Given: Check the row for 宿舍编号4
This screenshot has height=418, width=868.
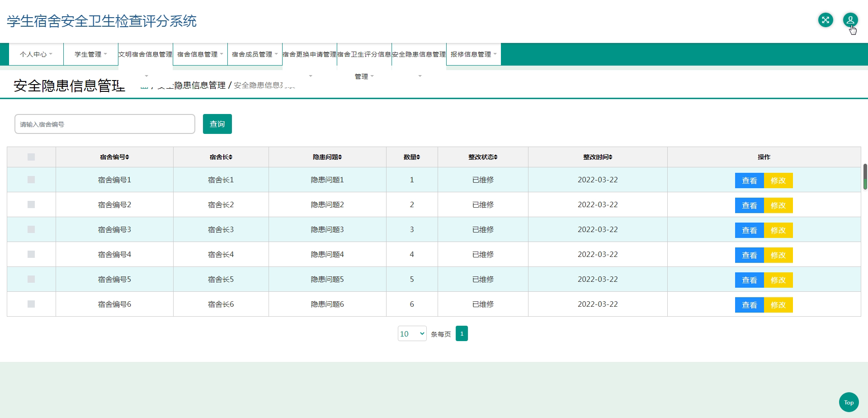Looking at the screenshot, I should [x=31, y=254].
